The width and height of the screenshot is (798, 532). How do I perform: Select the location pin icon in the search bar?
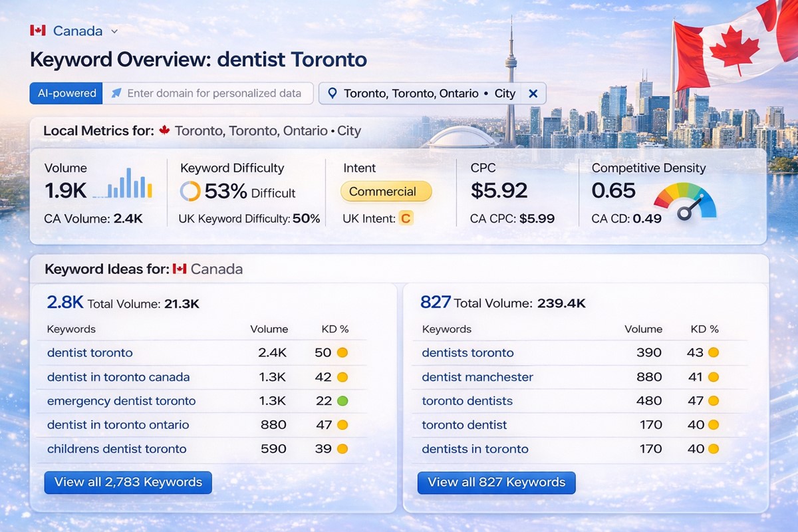pos(332,93)
